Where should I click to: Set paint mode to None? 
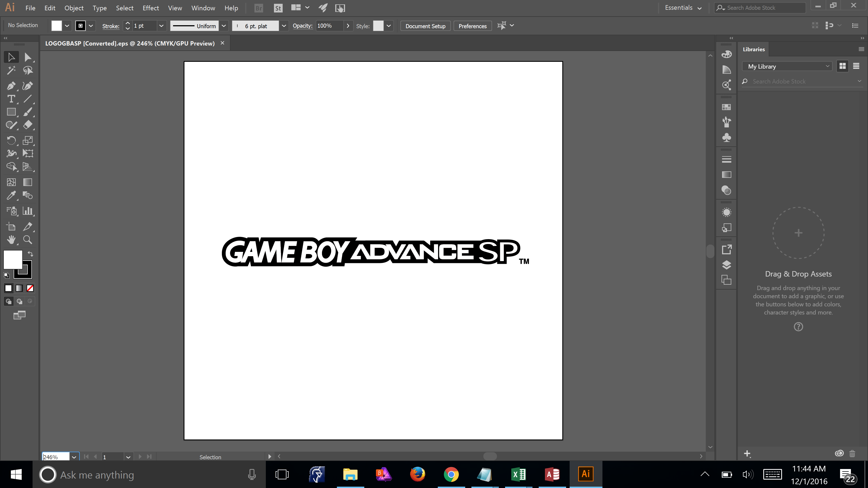(x=30, y=288)
